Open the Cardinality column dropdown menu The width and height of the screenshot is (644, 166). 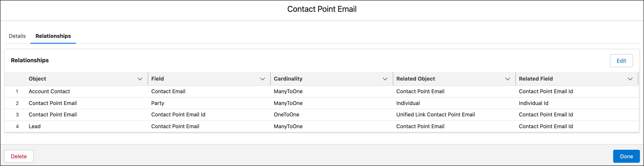coord(385,79)
